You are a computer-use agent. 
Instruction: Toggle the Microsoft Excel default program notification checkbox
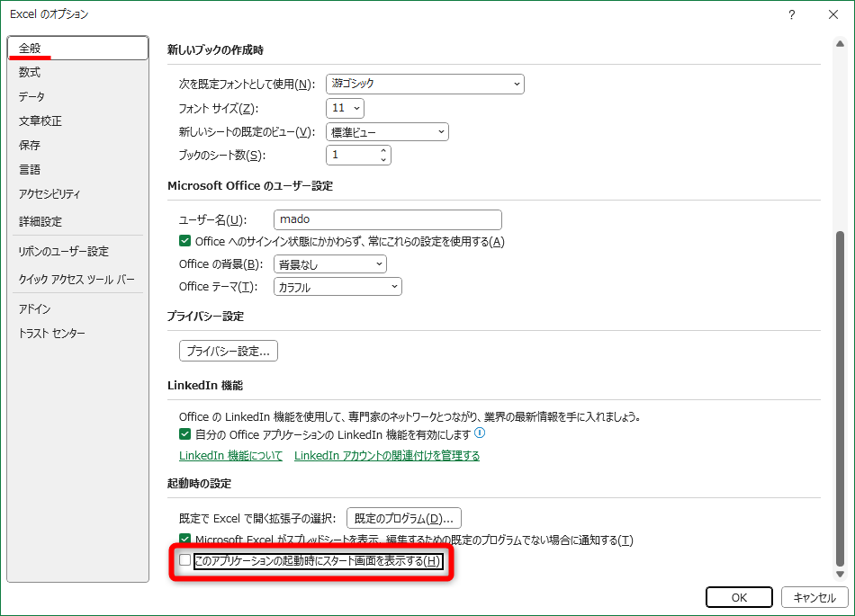(184, 539)
